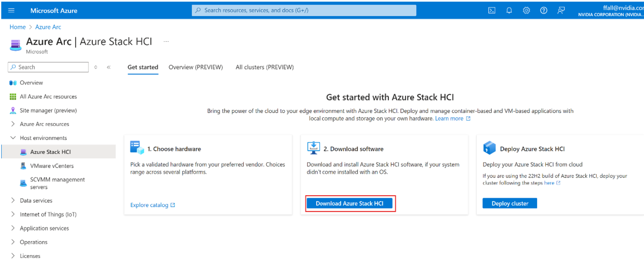Expand the Operations section
The width and height of the screenshot is (644, 263).
click(13, 242)
